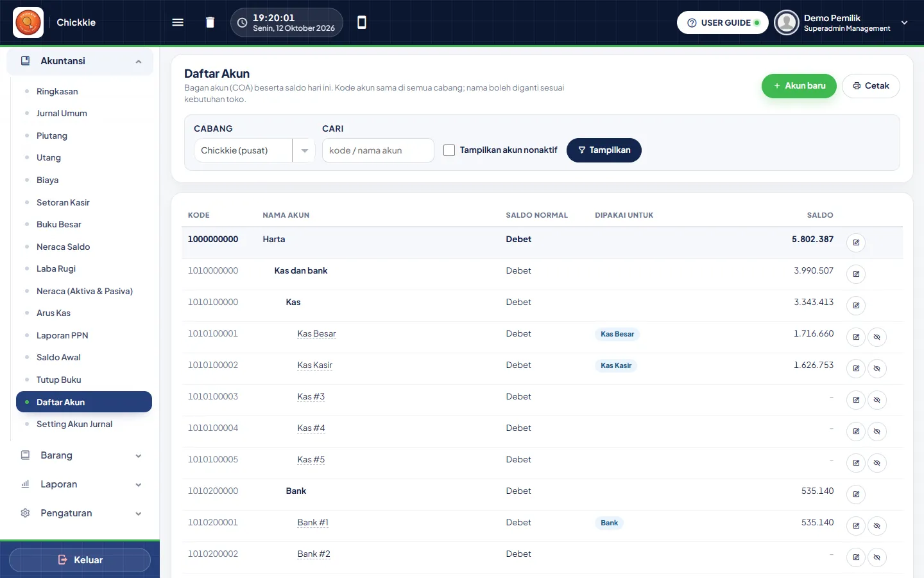This screenshot has width=924, height=578.
Task: Collapse the Akuntansi menu section
Action: point(80,61)
